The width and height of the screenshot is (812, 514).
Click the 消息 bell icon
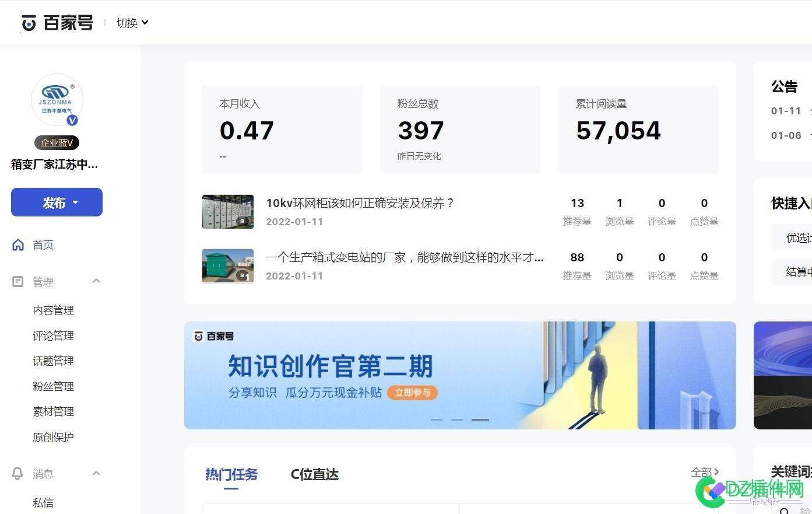18,474
